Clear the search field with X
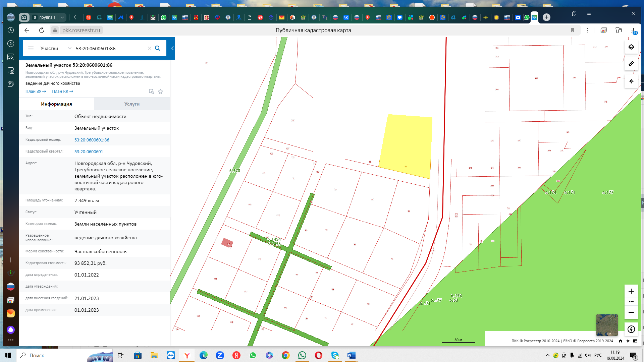 point(150,48)
